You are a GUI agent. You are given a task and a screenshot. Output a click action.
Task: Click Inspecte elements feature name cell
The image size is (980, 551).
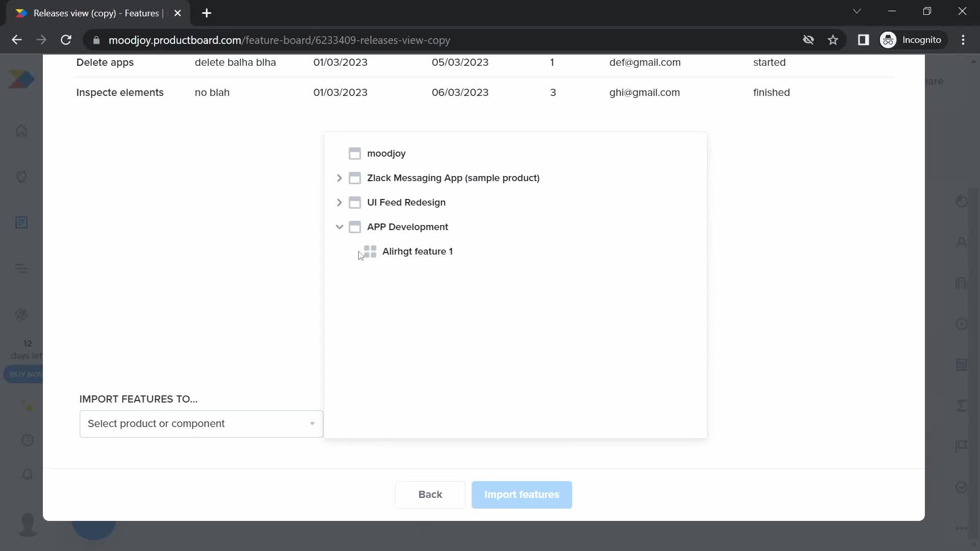click(120, 92)
